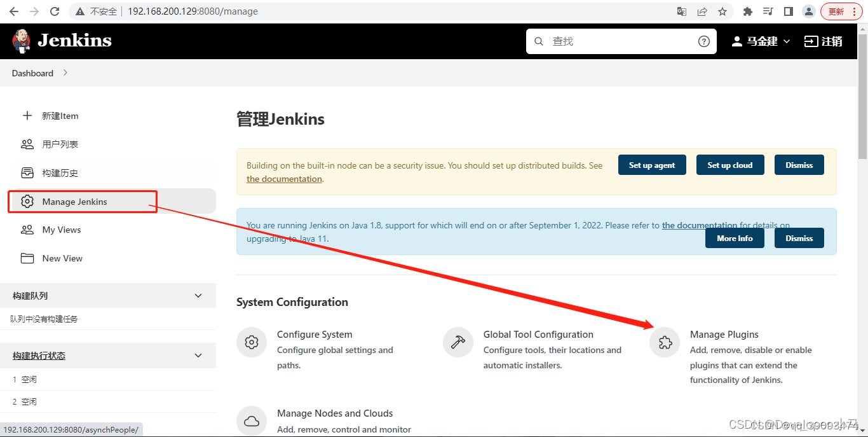Click the translate page icon in the address bar

click(x=682, y=11)
